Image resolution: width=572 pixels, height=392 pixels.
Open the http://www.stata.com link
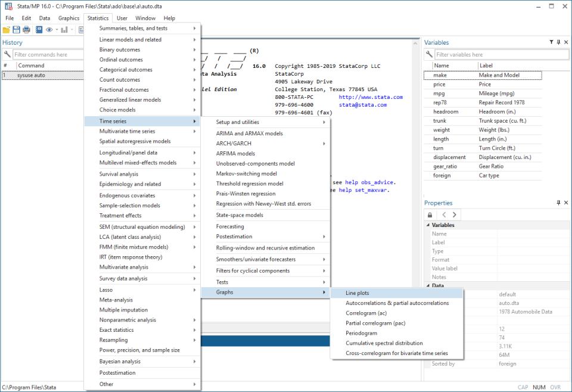371,97
